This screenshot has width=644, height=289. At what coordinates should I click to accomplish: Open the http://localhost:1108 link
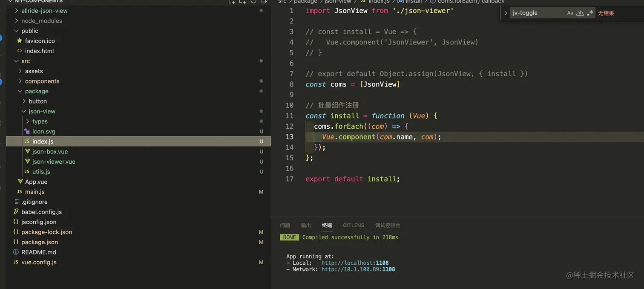click(355, 263)
